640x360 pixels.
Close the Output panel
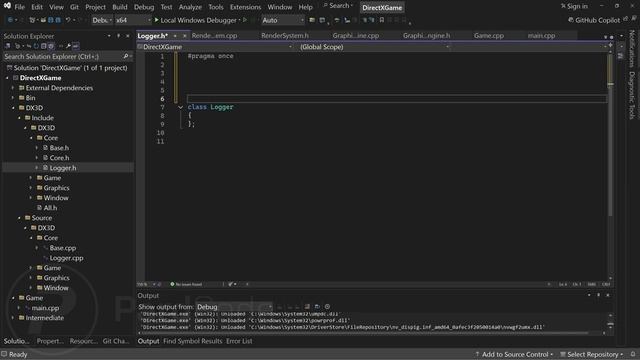click(608, 295)
